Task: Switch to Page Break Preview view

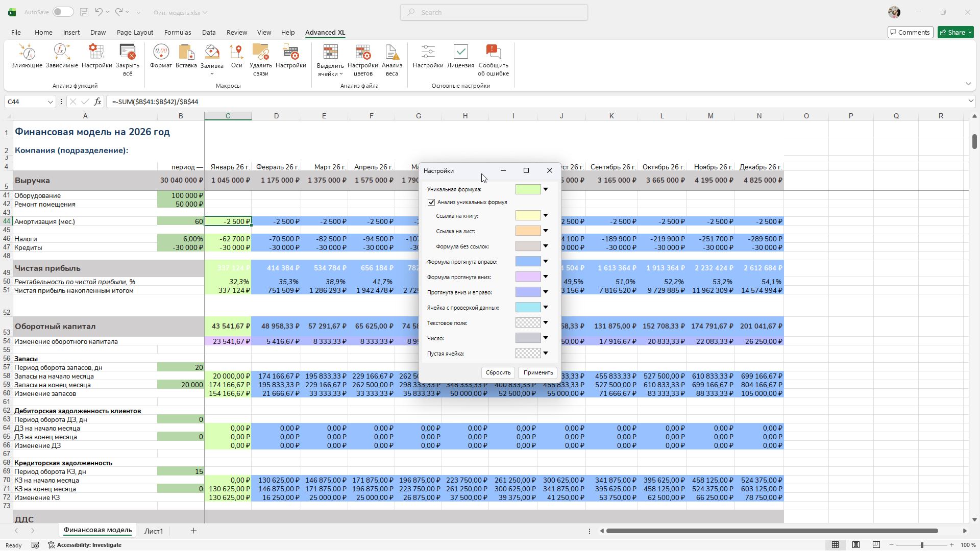Action: [x=876, y=545]
